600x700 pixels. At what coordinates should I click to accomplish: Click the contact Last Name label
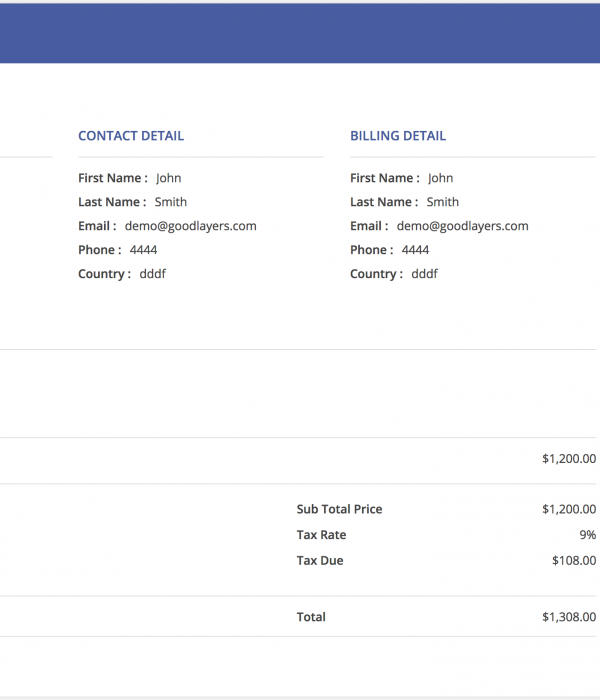pos(112,202)
